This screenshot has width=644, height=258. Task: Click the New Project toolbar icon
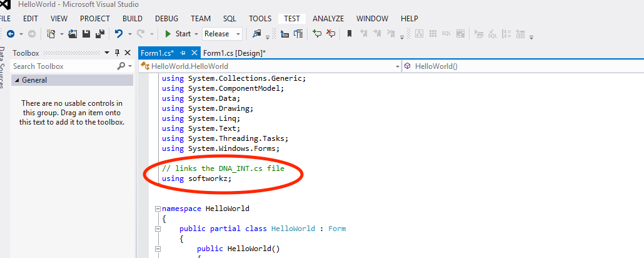point(51,34)
